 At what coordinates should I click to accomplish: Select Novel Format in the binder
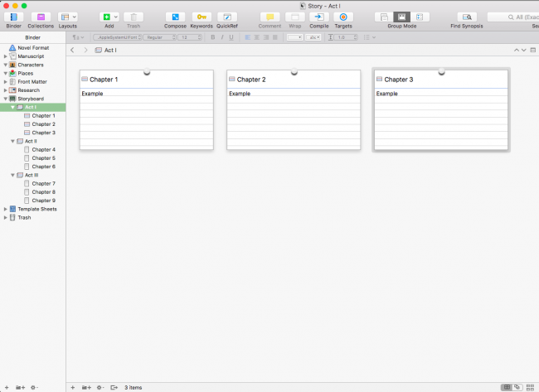click(x=33, y=48)
